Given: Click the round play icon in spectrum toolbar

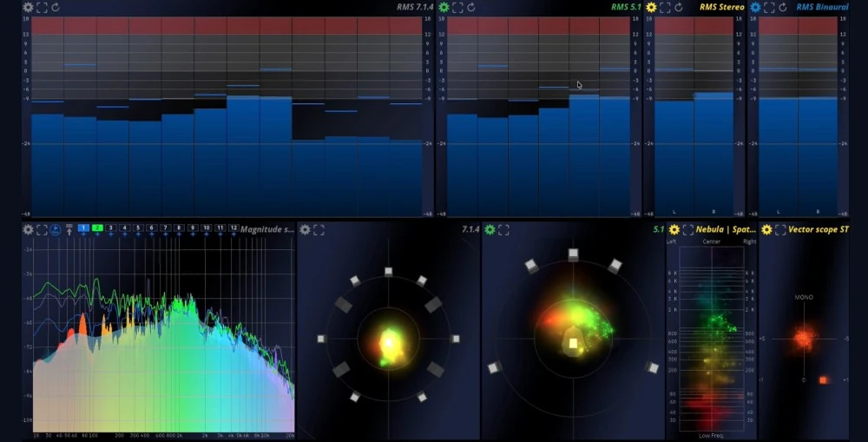Looking at the screenshot, I should 56,230.
